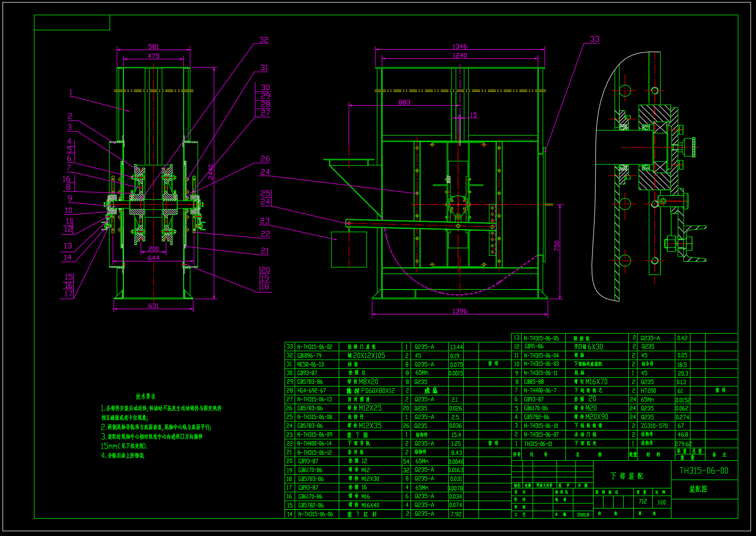756x536 pixels.
Task: Select part code GB1096-79
Action: pos(309,356)
